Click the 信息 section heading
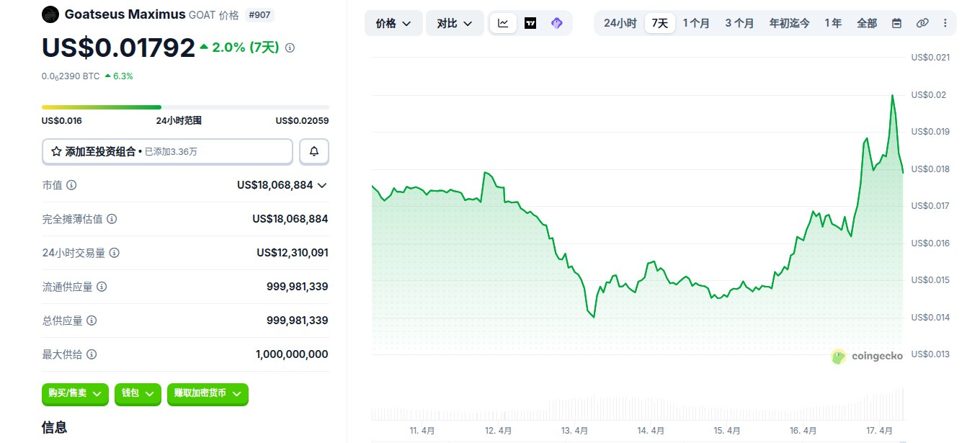 point(55,427)
